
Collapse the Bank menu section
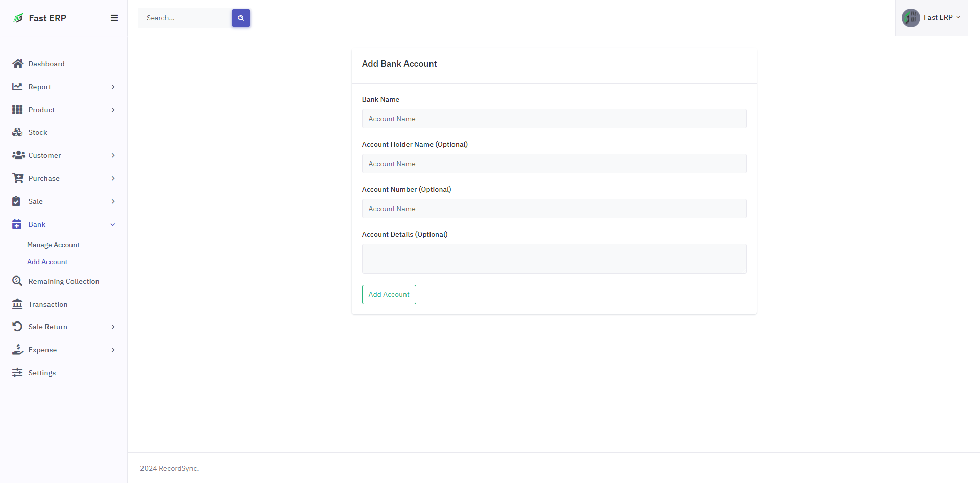pyautogui.click(x=113, y=224)
